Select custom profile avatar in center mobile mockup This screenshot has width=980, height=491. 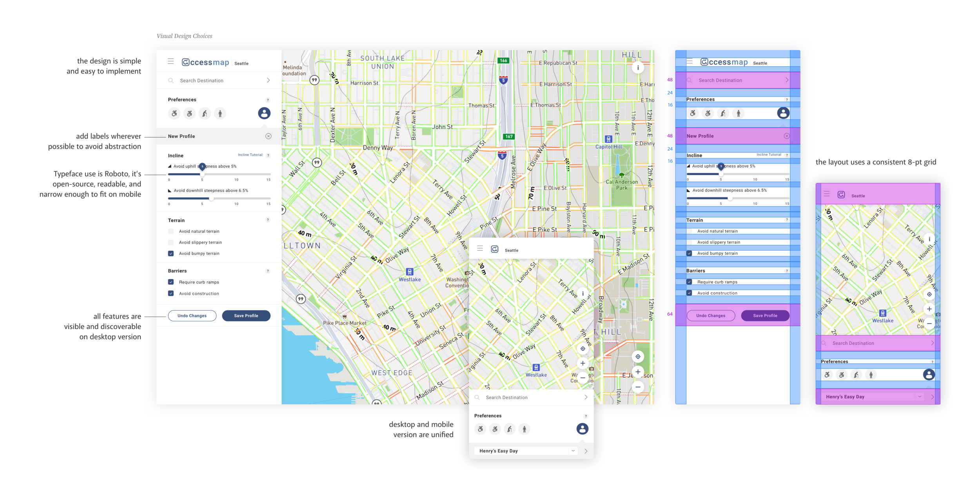[583, 429]
